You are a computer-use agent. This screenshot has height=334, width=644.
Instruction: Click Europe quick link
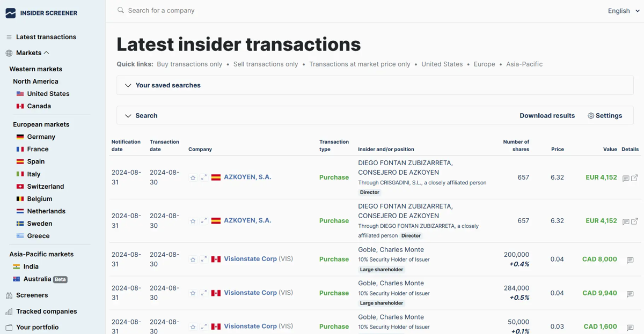click(x=485, y=64)
